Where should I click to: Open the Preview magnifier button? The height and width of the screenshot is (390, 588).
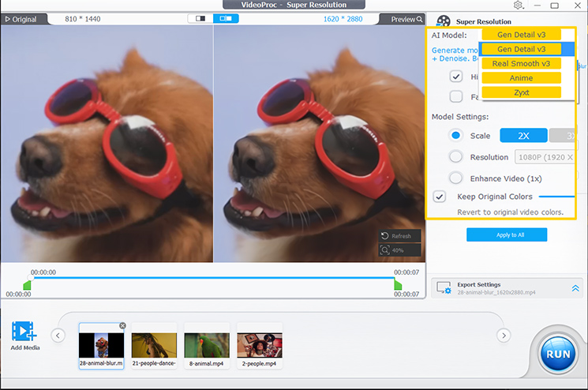coord(406,19)
